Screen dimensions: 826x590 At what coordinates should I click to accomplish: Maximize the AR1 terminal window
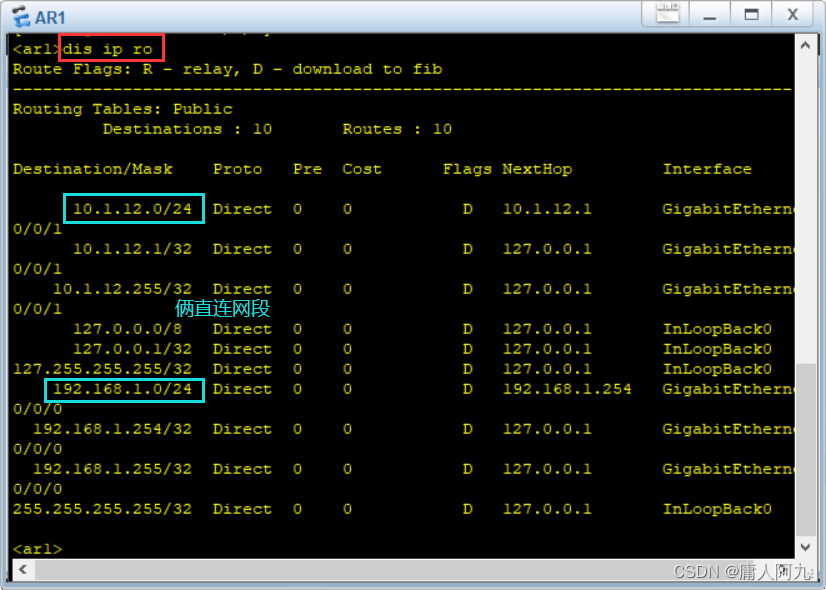pyautogui.click(x=751, y=14)
